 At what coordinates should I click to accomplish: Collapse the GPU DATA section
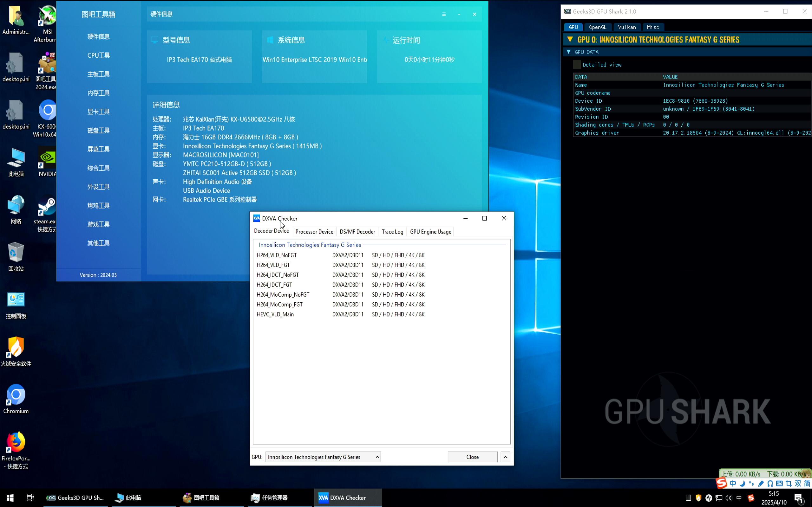[568, 52]
